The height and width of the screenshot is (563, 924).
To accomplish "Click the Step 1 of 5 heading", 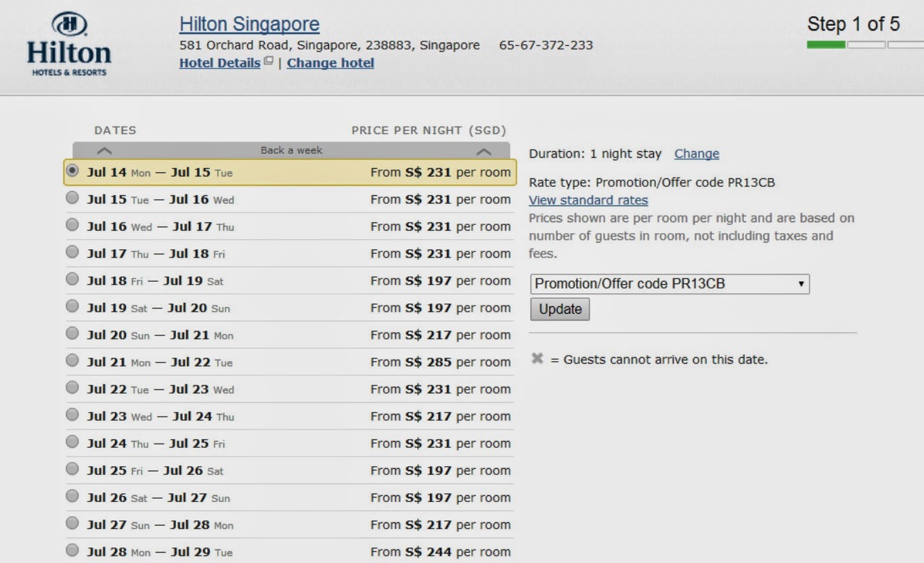I will [854, 24].
